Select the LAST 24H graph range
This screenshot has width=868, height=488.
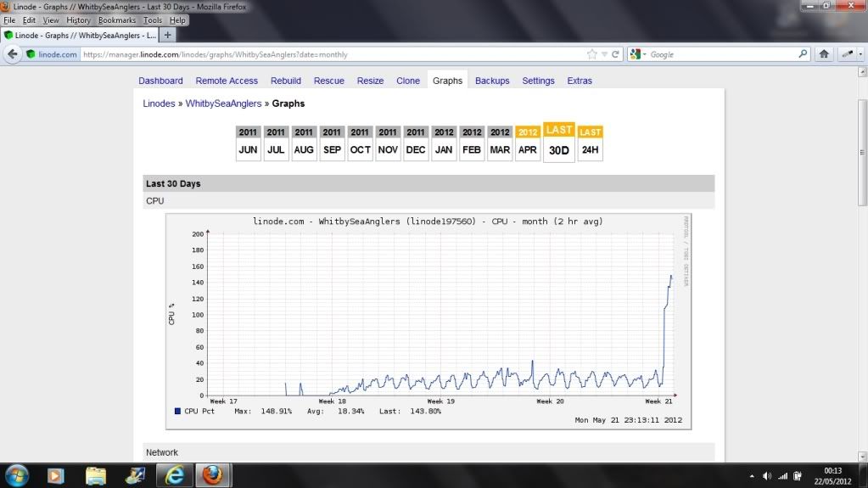[590, 143]
